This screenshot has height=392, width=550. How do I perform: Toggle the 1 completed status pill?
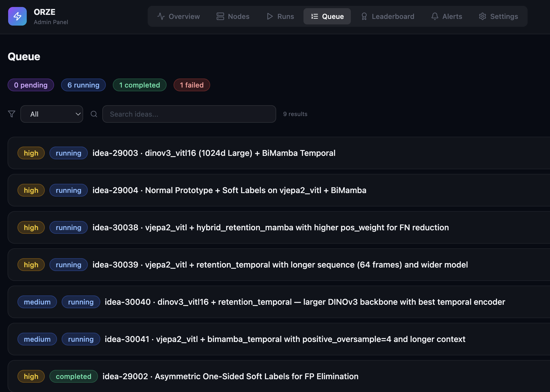tap(140, 85)
